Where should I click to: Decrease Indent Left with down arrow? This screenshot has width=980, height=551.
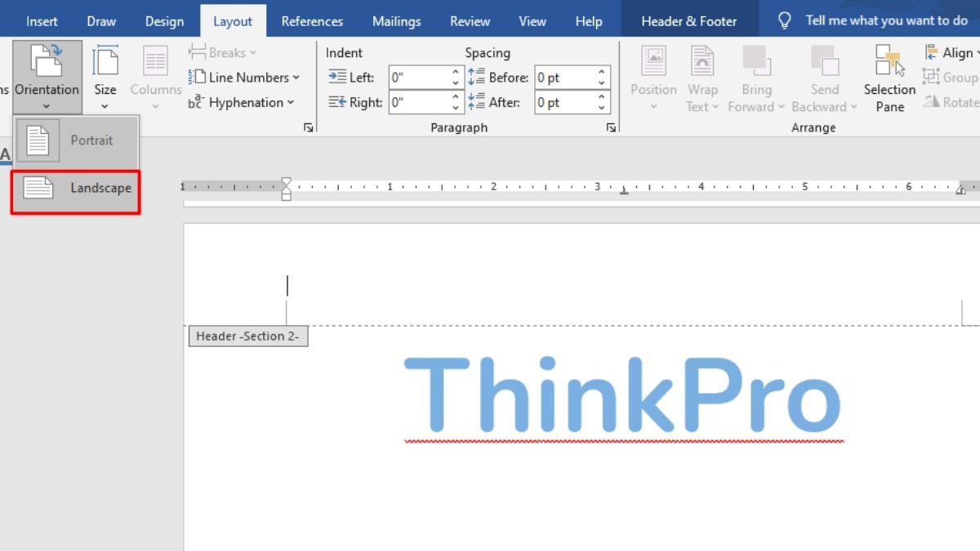[457, 83]
